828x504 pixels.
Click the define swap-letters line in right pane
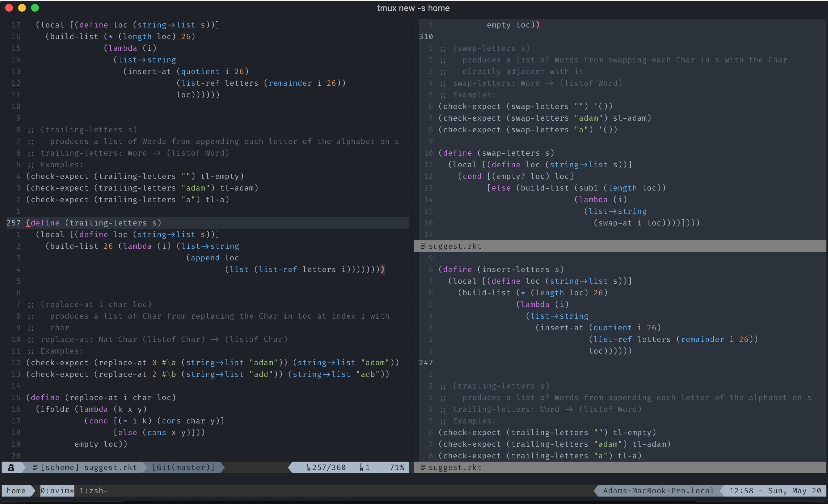[496, 153]
